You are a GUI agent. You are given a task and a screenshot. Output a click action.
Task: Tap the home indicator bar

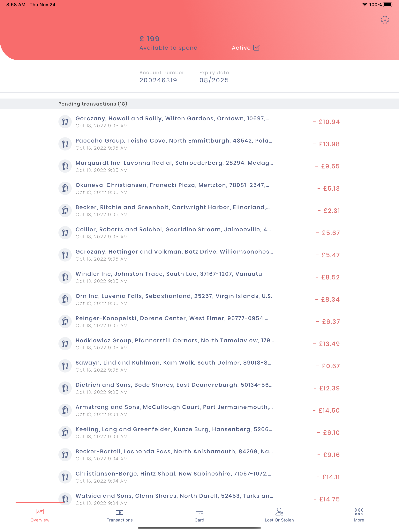click(x=199, y=528)
